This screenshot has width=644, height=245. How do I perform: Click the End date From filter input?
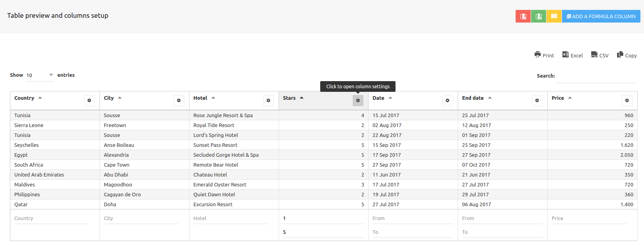[x=503, y=218]
